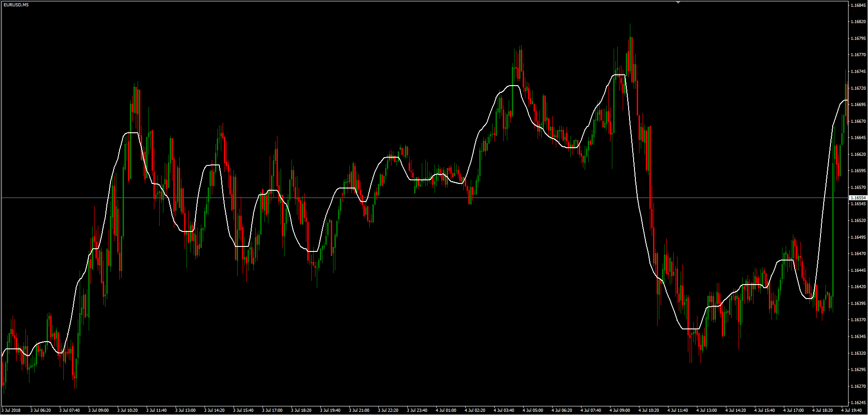Click the '4 Jul 13:00' time label
Viewport: 868px width, 415px height.
pos(706,410)
